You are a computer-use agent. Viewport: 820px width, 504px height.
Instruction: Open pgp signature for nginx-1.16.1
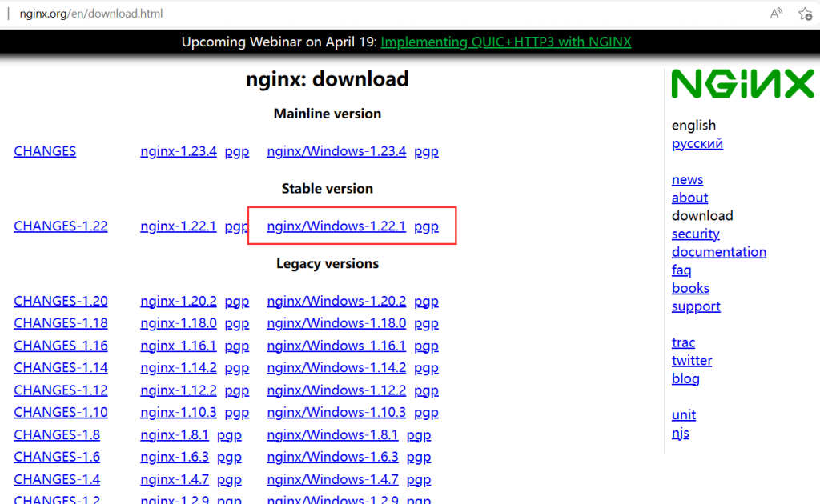[237, 346]
